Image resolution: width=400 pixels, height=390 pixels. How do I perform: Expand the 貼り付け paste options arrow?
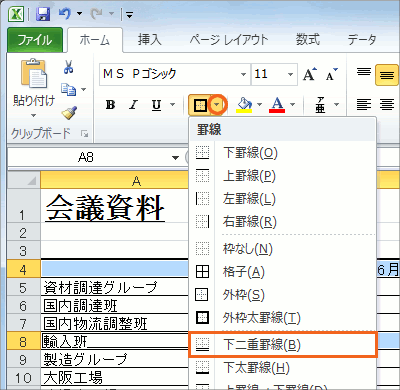coord(33,115)
